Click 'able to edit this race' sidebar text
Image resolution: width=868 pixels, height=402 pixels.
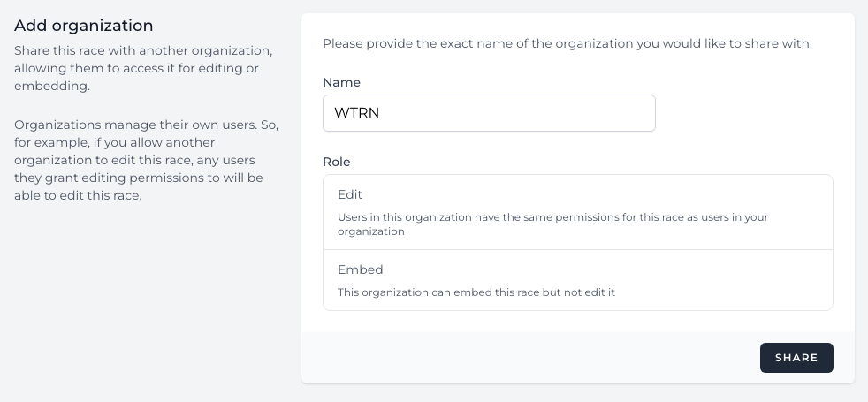[79, 196]
